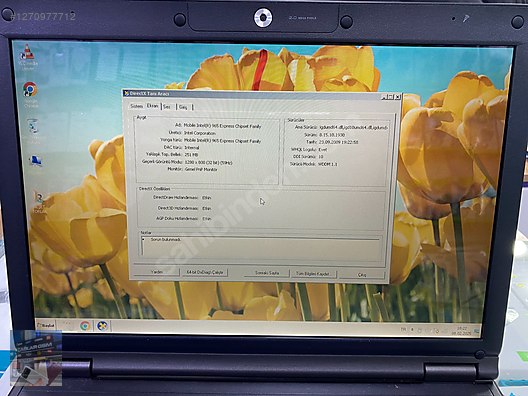Click the driver date '23.09.2009'
The height and width of the screenshot is (396, 528).
point(330,142)
